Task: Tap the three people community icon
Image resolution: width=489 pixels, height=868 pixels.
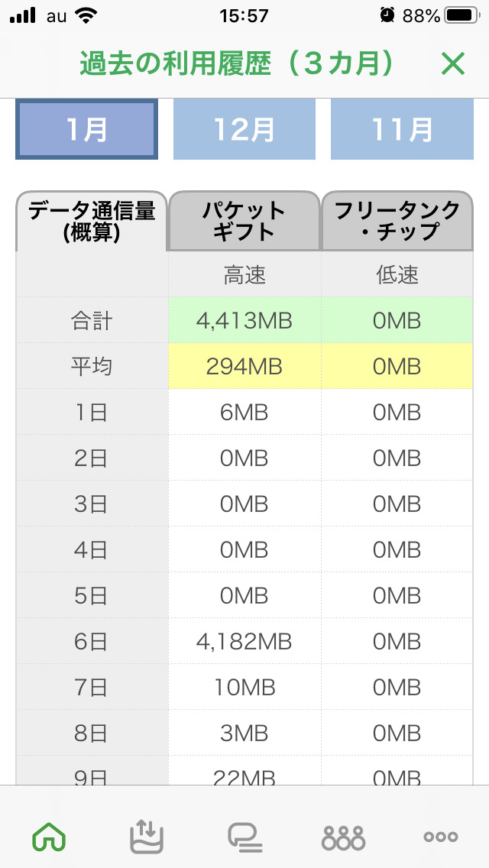Action: [x=343, y=837]
